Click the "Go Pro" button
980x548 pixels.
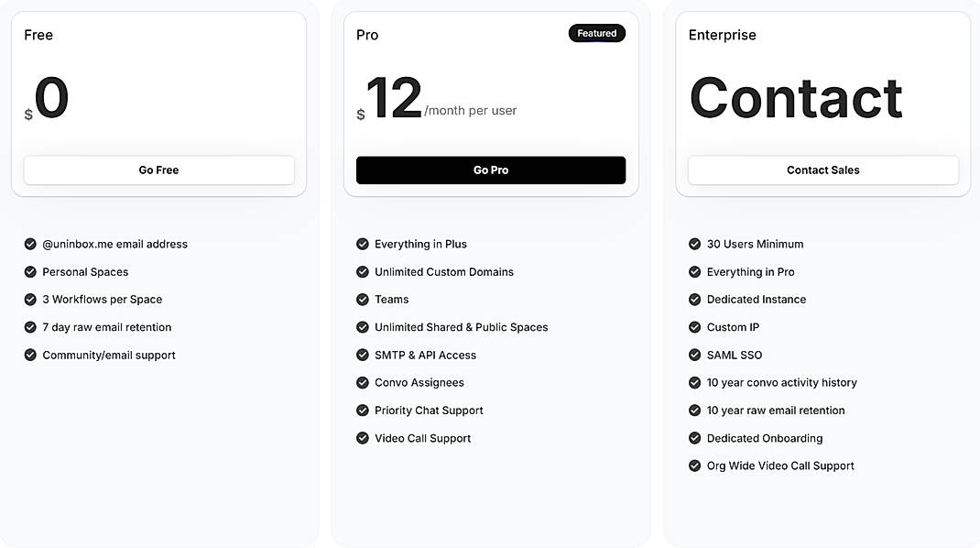tap(491, 170)
